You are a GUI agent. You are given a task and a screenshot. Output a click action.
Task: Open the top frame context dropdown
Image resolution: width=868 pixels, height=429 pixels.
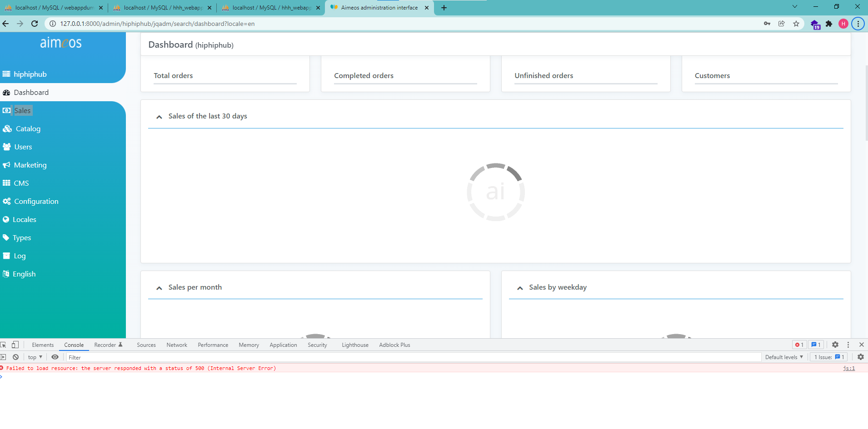(x=34, y=357)
